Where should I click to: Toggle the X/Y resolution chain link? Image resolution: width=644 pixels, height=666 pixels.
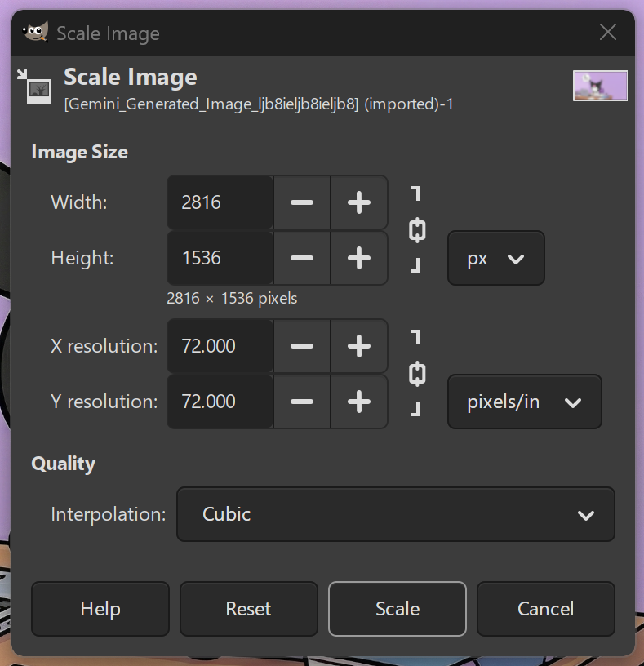[x=417, y=374]
